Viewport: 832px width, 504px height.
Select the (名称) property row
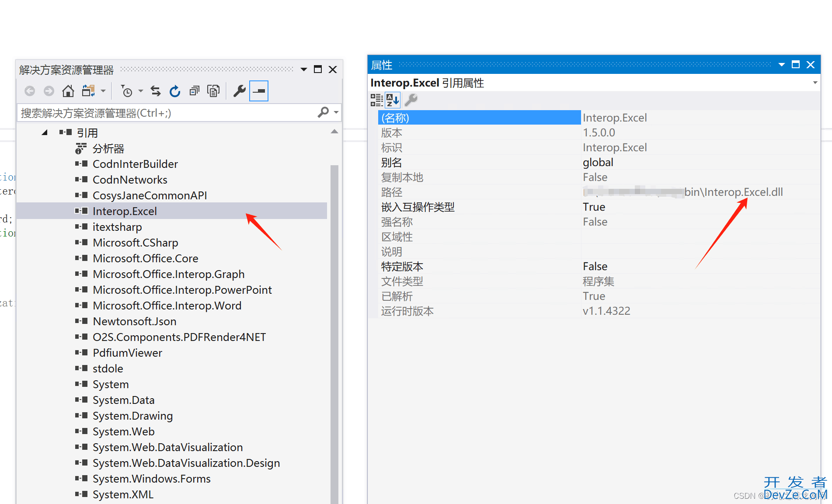click(x=599, y=118)
